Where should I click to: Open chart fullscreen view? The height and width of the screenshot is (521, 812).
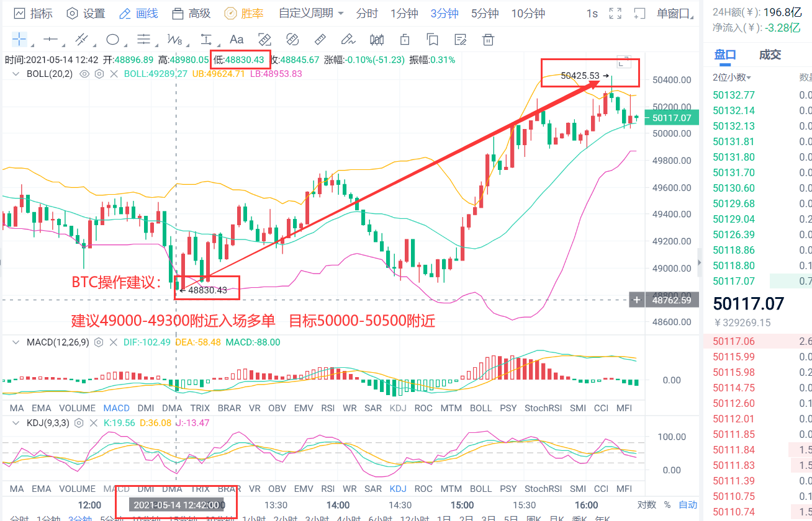pyautogui.click(x=615, y=12)
